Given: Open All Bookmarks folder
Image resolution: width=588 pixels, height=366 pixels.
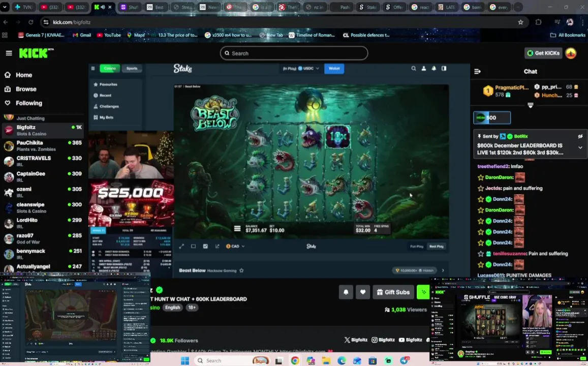Looking at the screenshot, I should click(567, 35).
